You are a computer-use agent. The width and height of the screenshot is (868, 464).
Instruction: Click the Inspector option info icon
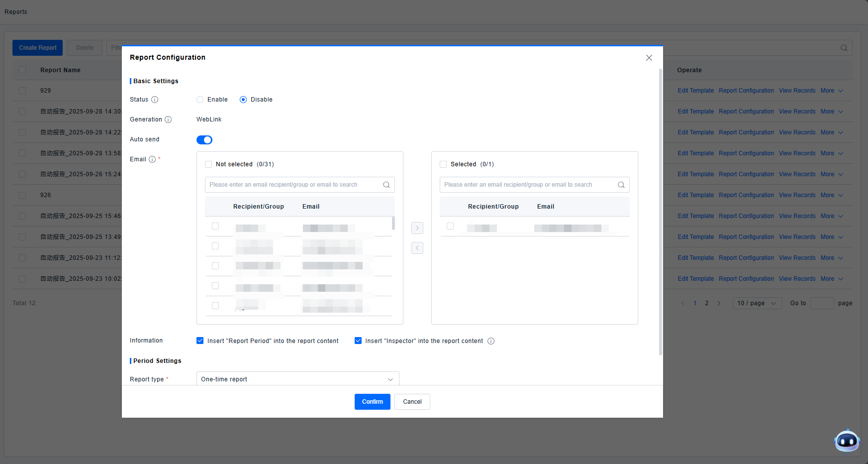pos(491,341)
